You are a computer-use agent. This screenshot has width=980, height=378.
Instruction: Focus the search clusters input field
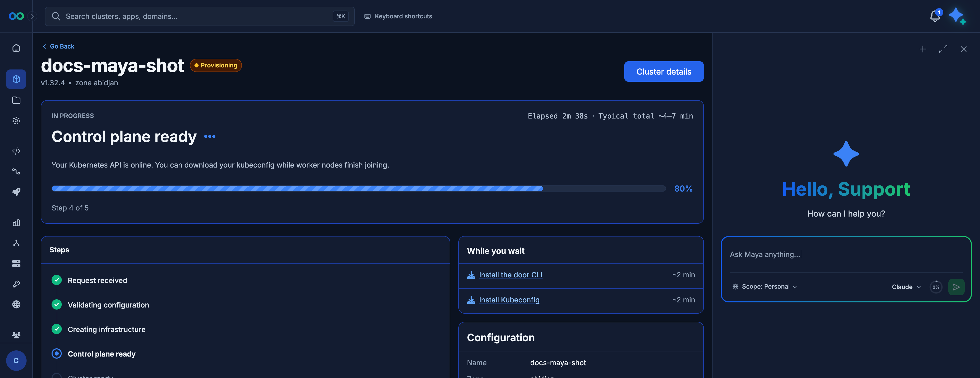199,16
